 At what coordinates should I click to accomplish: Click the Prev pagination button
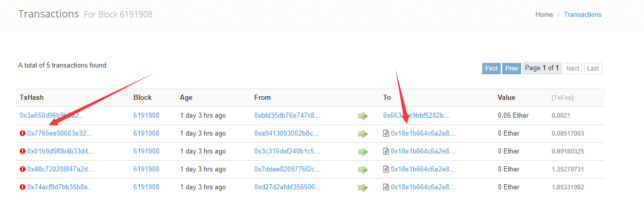(511, 69)
